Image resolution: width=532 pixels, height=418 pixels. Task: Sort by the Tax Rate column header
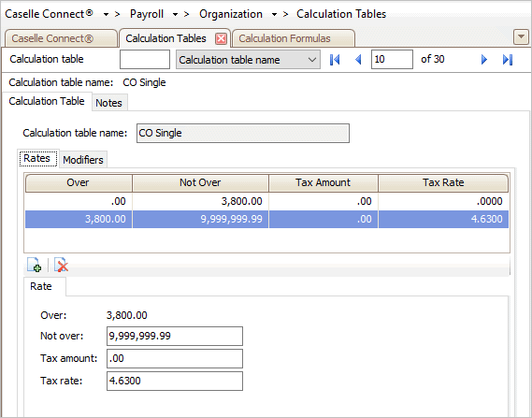(x=443, y=183)
